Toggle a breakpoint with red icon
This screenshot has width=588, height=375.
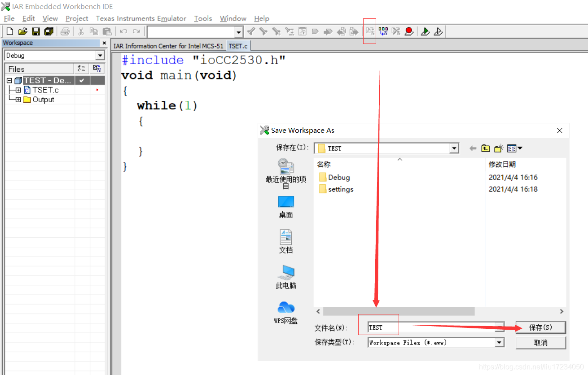pyautogui.click(x=409, y=31)
